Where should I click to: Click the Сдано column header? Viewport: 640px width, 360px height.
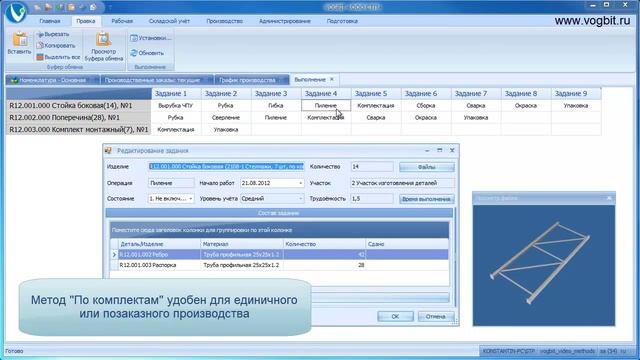coord(407,244)
